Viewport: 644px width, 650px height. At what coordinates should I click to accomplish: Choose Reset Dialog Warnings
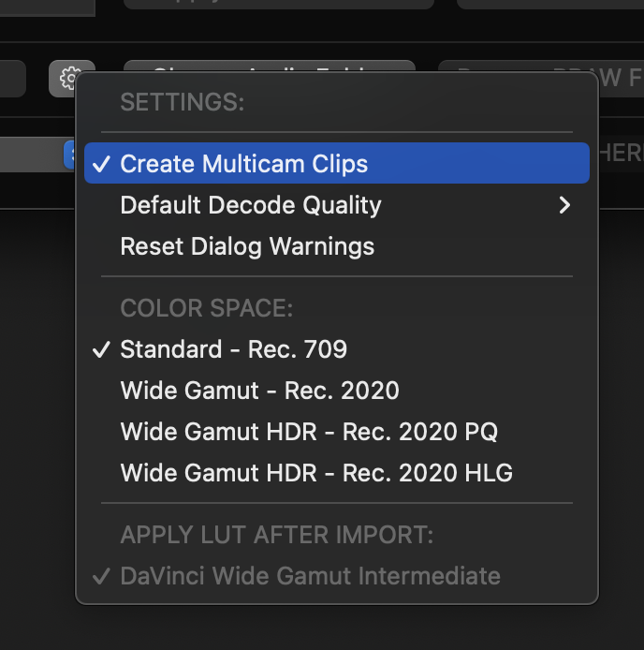point(247,246)
